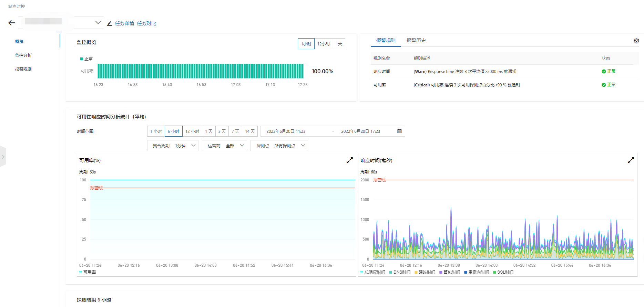Expand the collapsed left side panel arrow
The image size is (644, 307).
(3, 157)
